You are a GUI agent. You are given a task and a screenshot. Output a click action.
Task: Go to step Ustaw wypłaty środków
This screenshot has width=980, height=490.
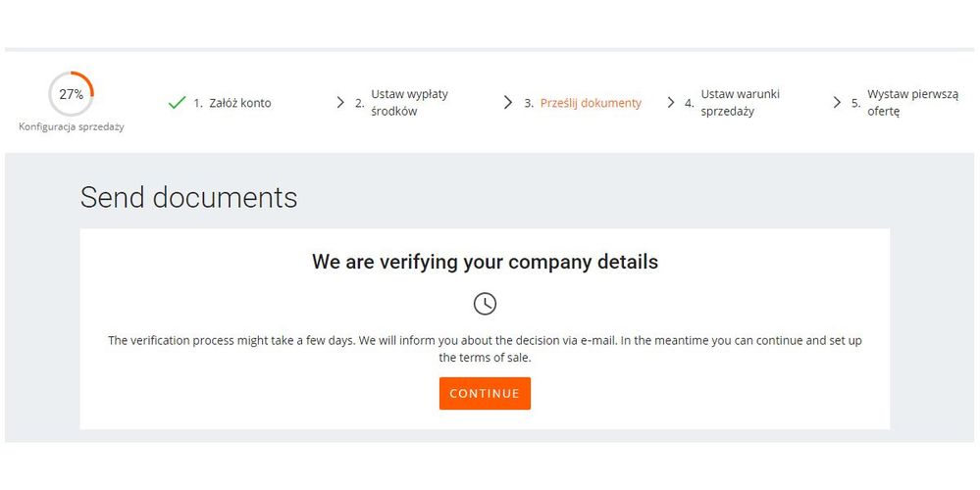(x=409, y=103)
